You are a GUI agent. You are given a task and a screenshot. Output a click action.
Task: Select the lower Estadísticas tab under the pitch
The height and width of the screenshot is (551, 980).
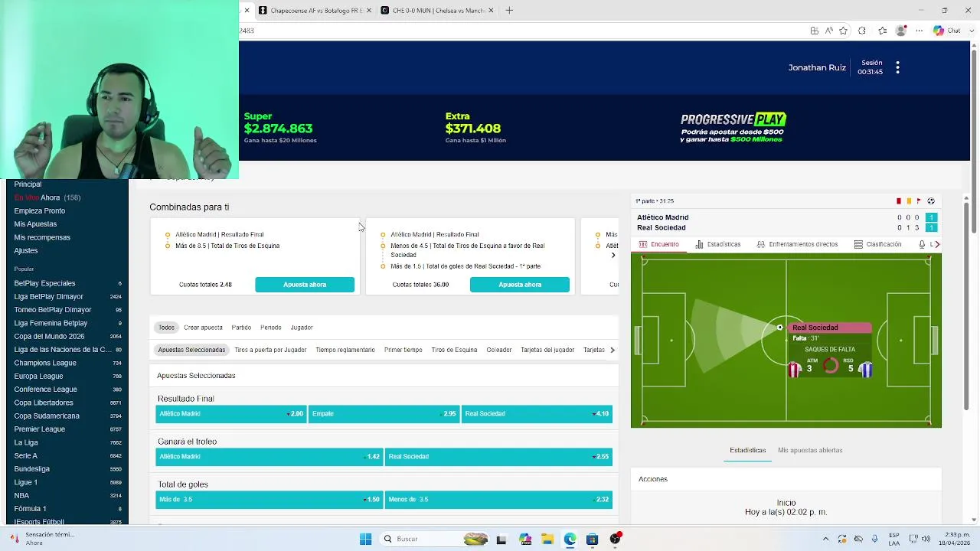coord(747,450)
